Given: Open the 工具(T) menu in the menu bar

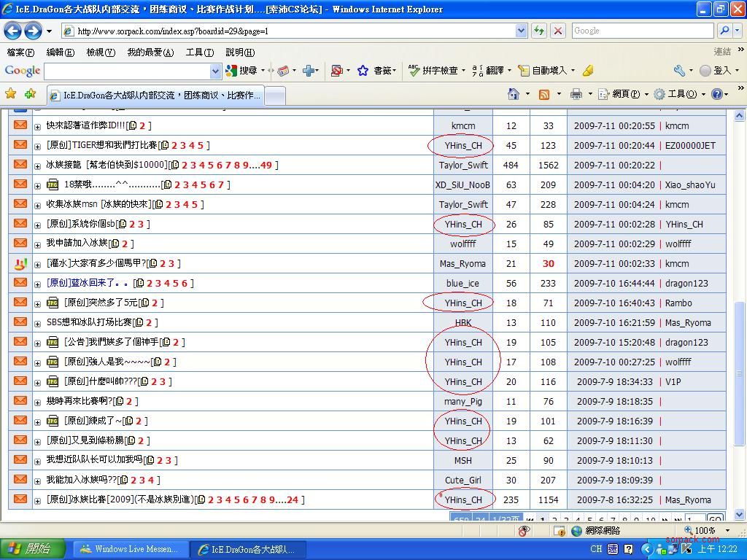Looking at the screenshot, I should point(199,52).
